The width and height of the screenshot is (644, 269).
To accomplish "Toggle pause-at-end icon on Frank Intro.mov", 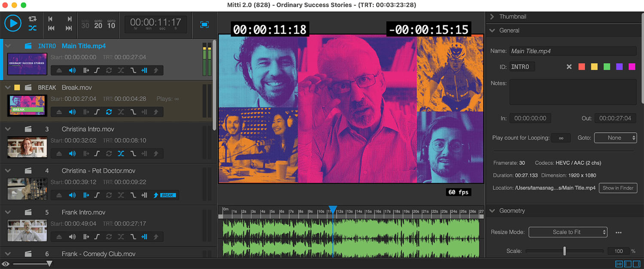I will point(145,237).
